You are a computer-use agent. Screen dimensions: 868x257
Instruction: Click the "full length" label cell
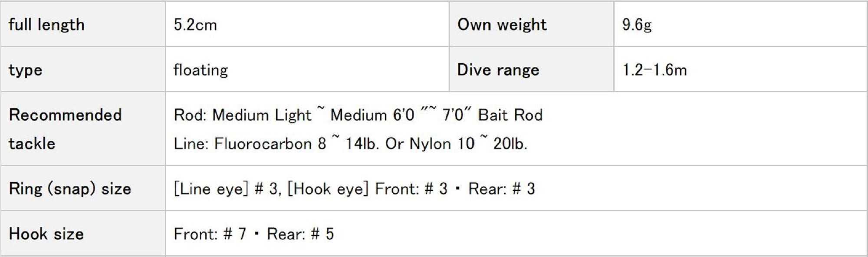click(x=46, y=25)
